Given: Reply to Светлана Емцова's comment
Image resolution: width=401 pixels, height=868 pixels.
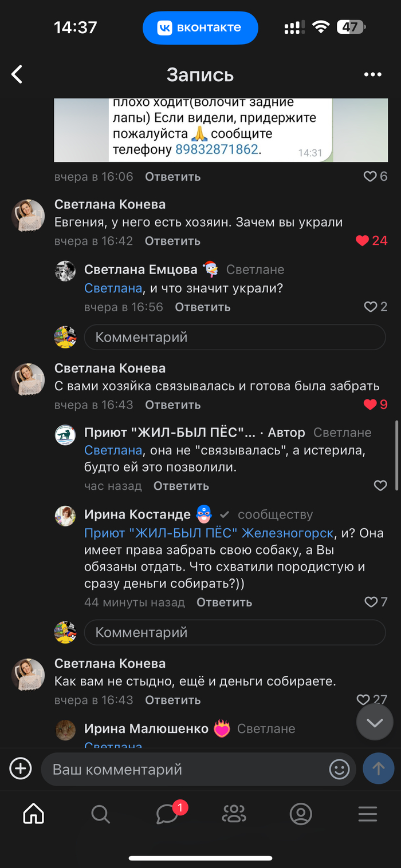Looking at the screenshot, I should point(202,307).
